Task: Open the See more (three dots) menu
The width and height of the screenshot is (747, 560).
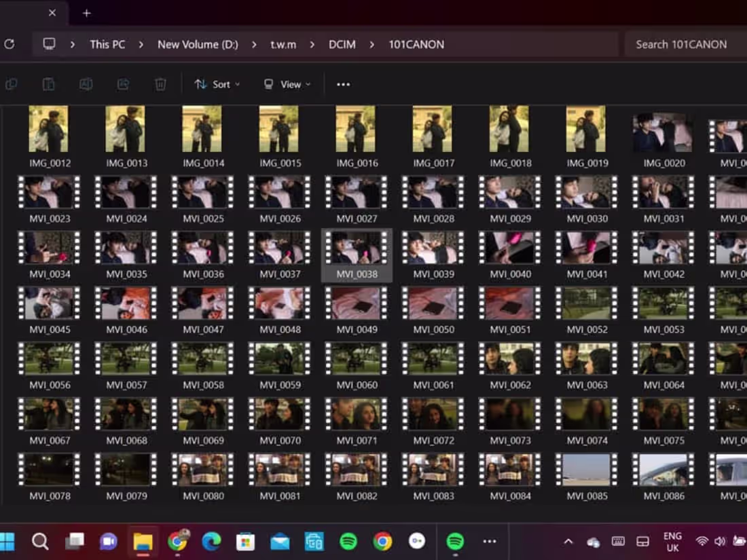Action: (x=343, y=84)
